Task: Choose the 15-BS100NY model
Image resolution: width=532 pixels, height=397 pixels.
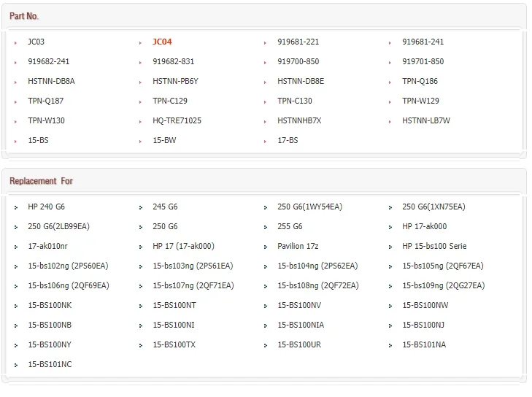Action: click(x=50, y=344)
